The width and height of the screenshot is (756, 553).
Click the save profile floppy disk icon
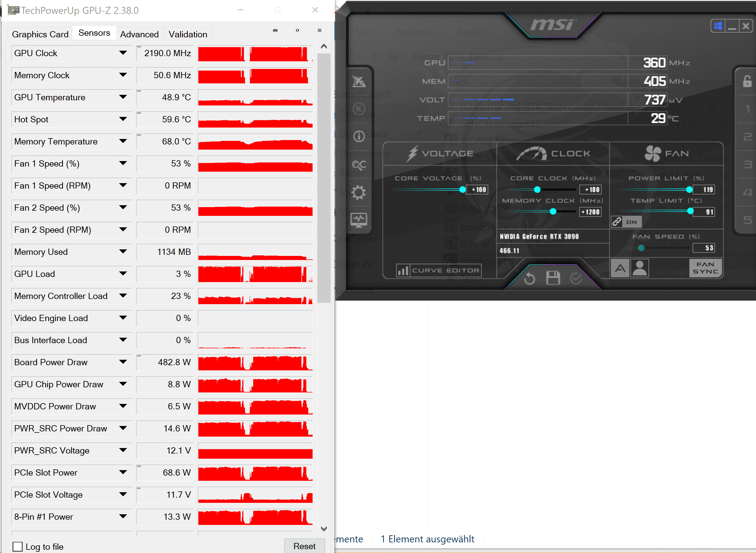pyautogui.click(x=553, y=278)
